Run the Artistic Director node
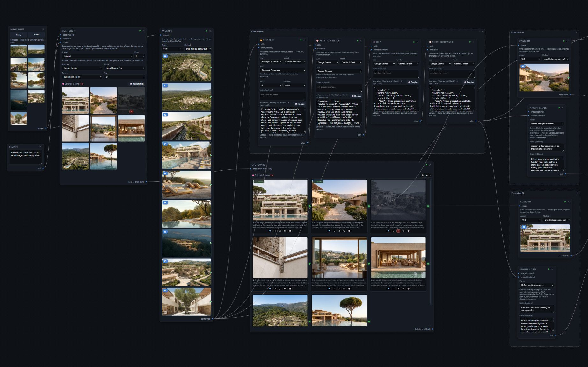This screenshot has width=588, height=367. pos(357,40)
